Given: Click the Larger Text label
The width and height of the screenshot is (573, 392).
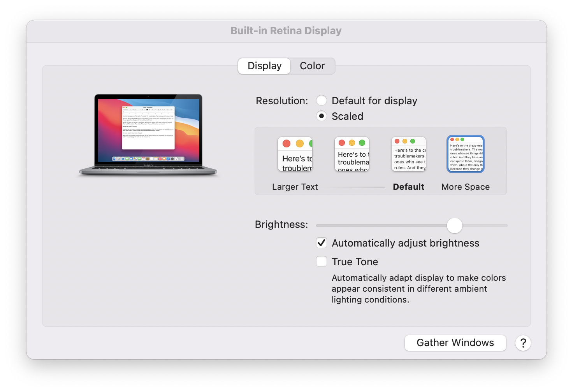Looking at the screenshot, I should tap(295, 187).
